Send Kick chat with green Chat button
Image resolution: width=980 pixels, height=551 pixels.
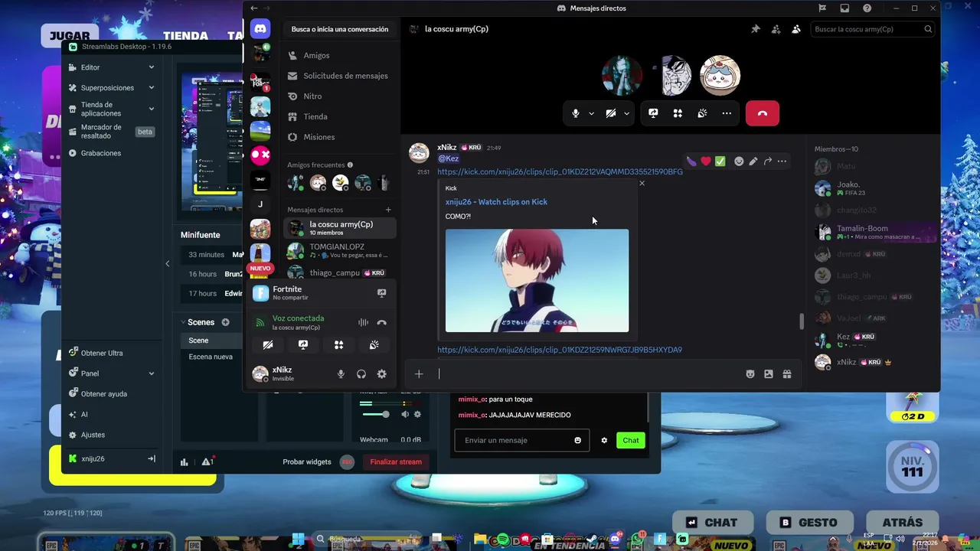[631, 440]
